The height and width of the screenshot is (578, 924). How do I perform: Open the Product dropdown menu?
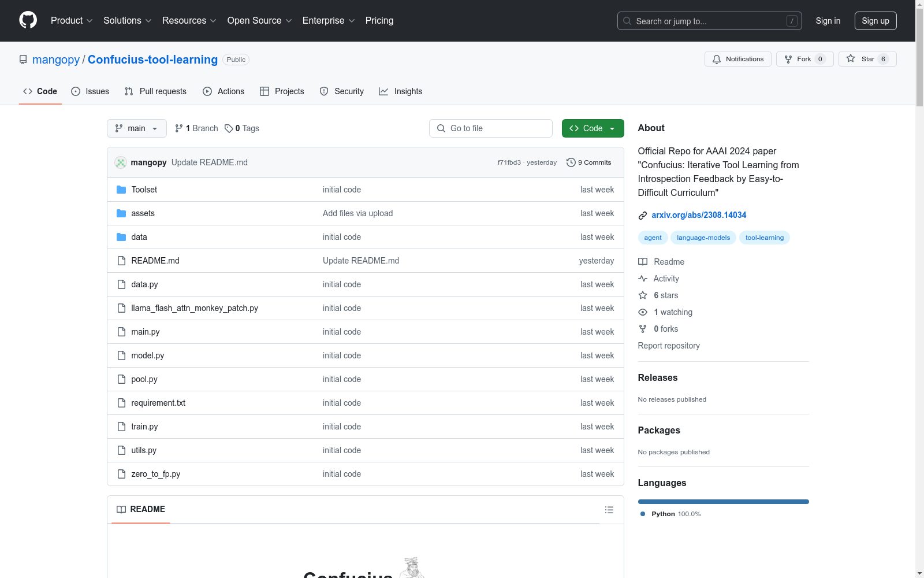point(72,21)
